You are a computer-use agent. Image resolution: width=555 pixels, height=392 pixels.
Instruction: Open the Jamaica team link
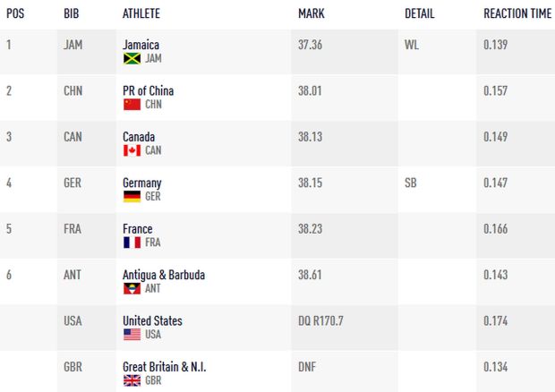pyautogui.click(x=141, y=45)
